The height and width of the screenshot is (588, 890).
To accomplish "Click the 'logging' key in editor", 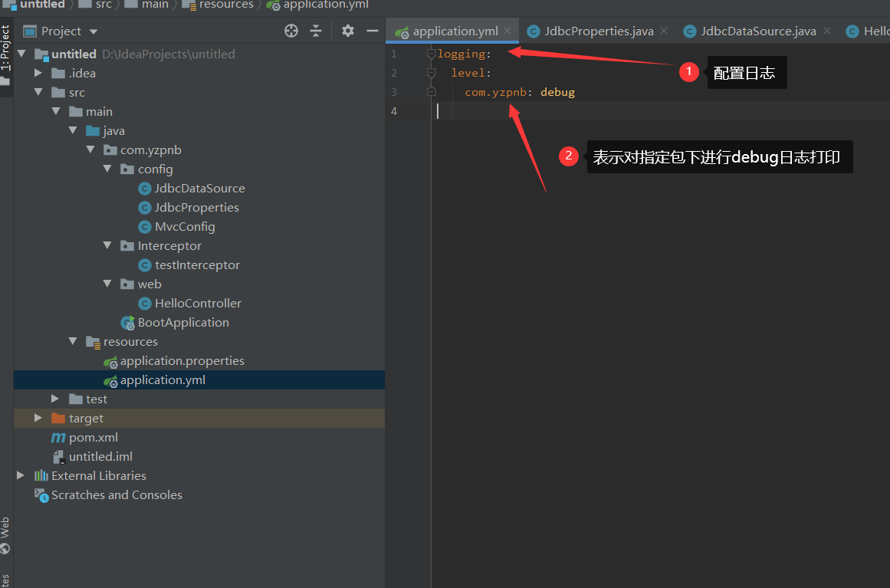I will pyautogui.click(x=461, y=54).
